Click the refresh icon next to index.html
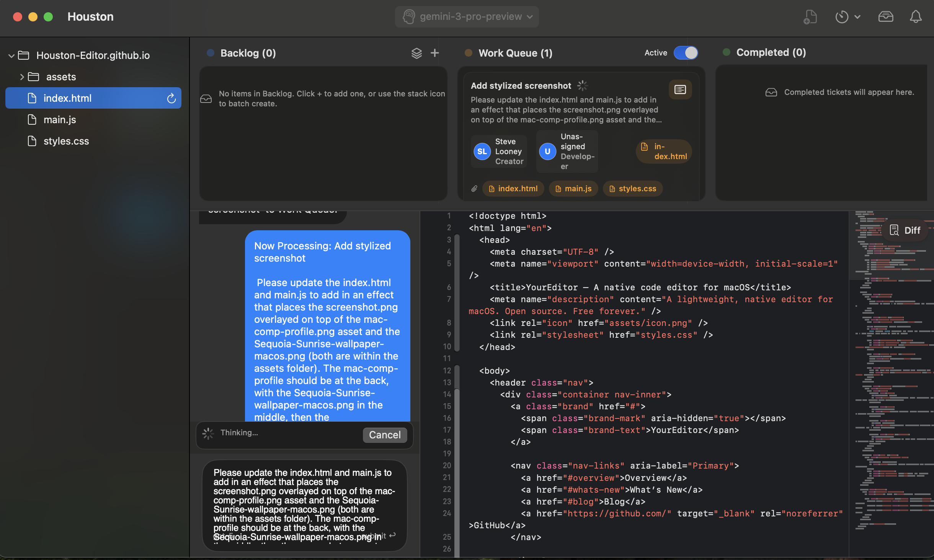 click(x=171, y=98)
